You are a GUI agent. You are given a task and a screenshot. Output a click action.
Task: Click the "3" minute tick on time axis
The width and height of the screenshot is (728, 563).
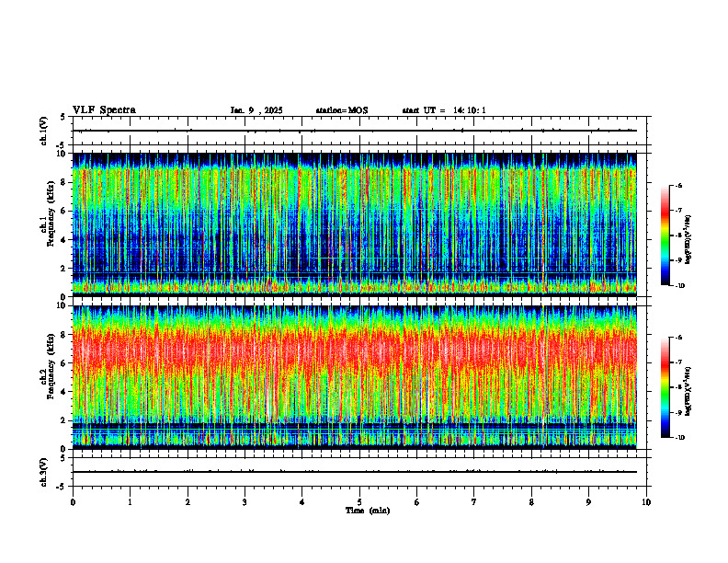[x=245, y=502]
